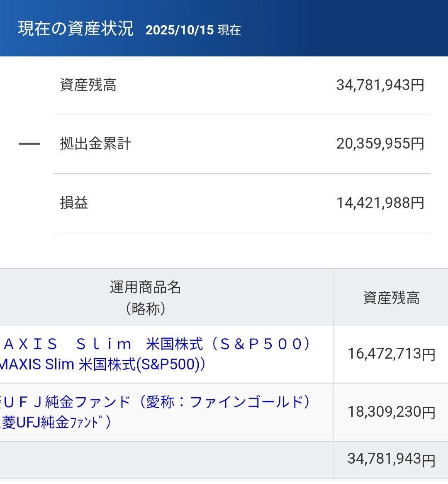Select the 拠出金累計 label
Image resolution: width=448 pixels, height=484 pixels.
click(95, 144)
